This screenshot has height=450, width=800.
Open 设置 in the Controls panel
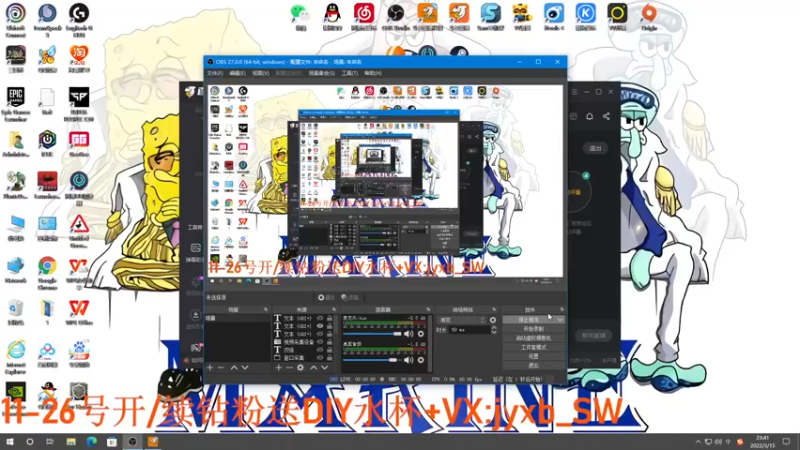point(534,356)
